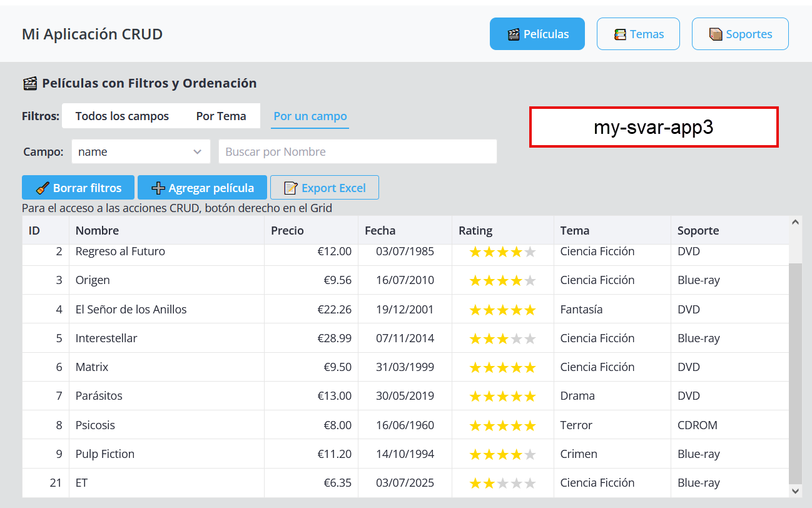Select the 'ET' name cell
Image resolution: width=812 pixels, height=508 pixels.
(x=166, y=483)
